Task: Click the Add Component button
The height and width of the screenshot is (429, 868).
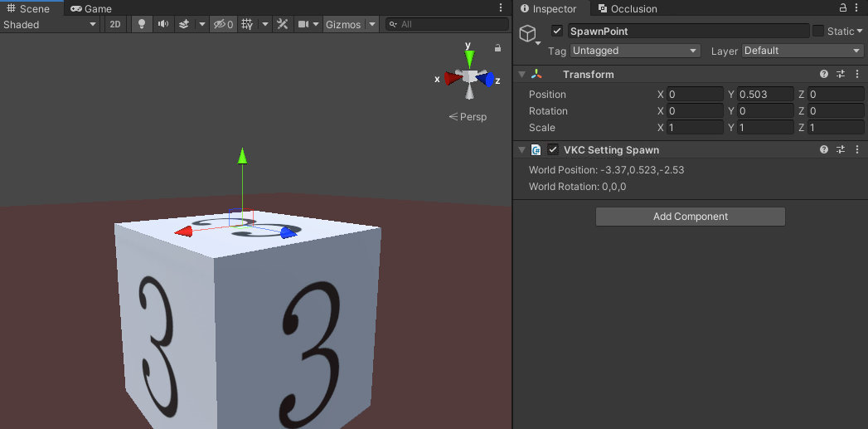Action: pos(690,217)
